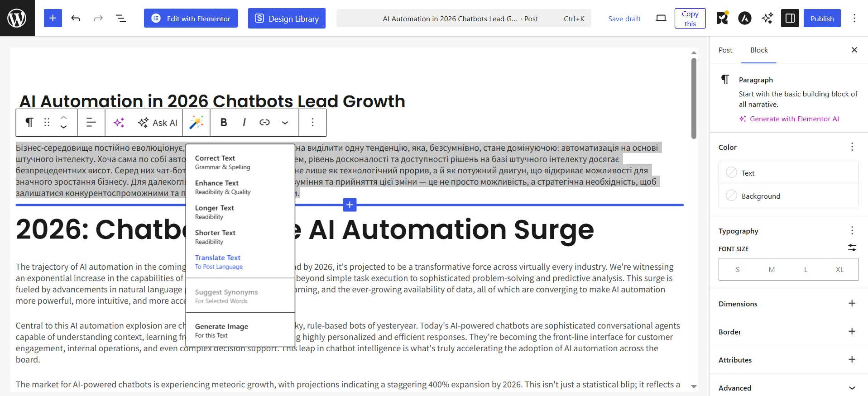Screen dimensions: 868x396
Task: Open the post title command palette field
Action: click(x=464, y=19)
